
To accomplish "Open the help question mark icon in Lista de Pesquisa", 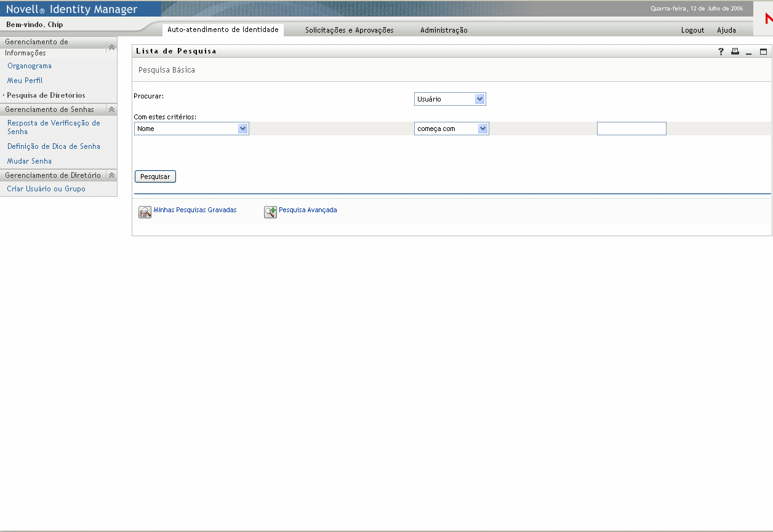I will pos(721,52).
